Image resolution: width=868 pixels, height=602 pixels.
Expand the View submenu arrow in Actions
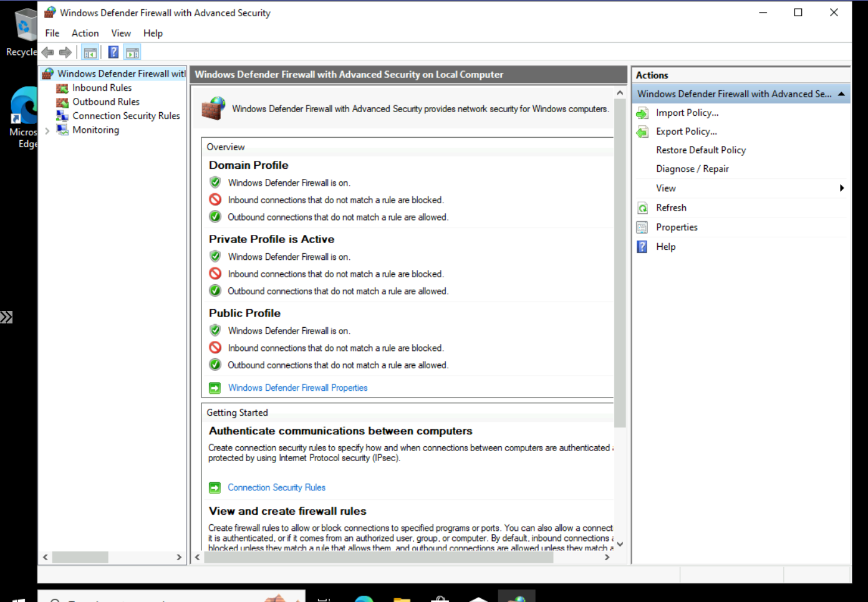[x=842, y=188]
